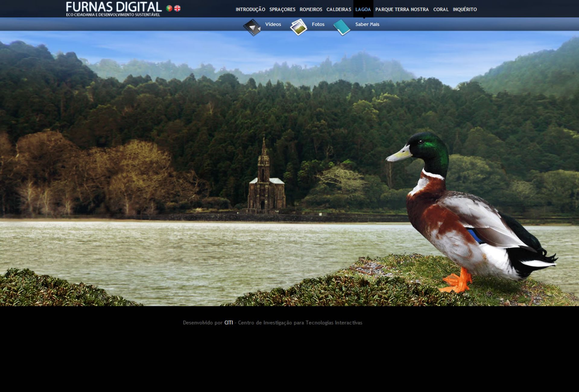Open the Fotos photo stack icon
This screenshot has width=579, height=392.
click(x=298, y=27)
